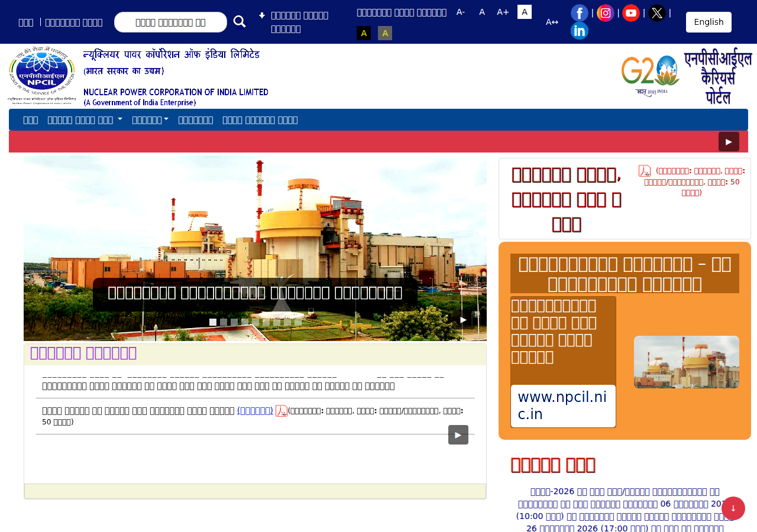This screenshot has width=757, height=532.
Task: Switch language using the English button
Action: coord(709,22)
